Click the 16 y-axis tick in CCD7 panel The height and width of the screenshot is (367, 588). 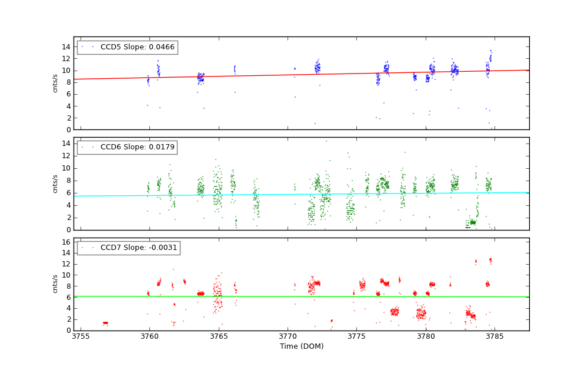(x=67, y=242)
